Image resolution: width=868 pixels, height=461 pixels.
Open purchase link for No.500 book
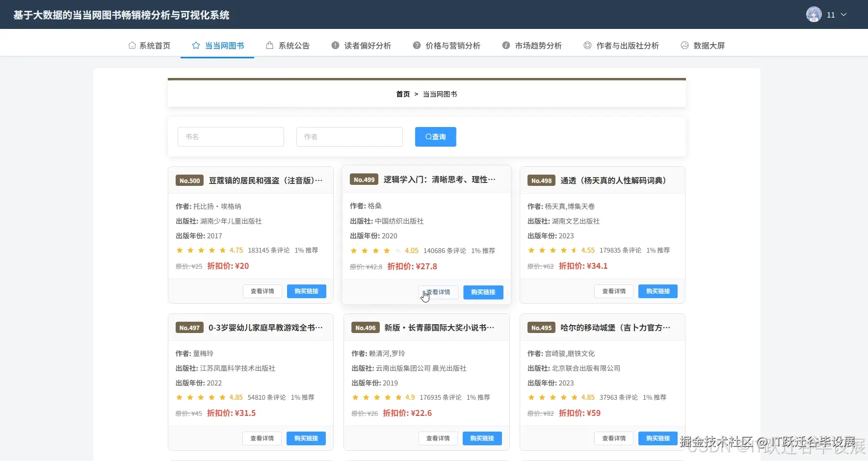pos(307,291)
